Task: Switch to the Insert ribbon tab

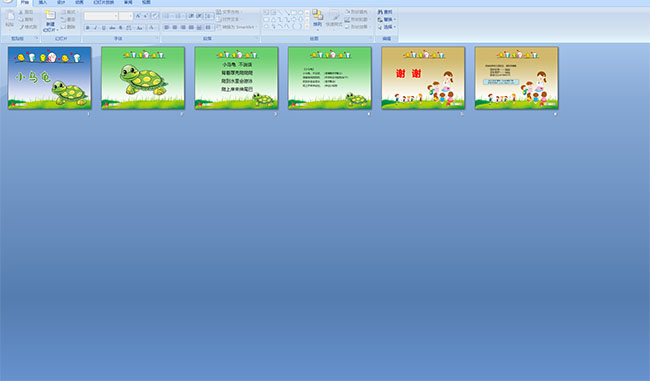Action: (x=43, y=2)
